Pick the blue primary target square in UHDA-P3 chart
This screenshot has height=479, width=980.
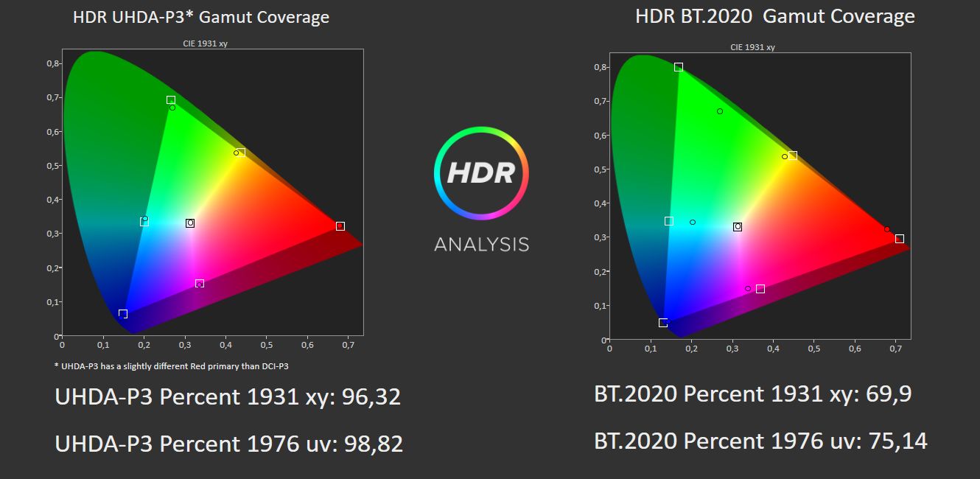(123, 314)
